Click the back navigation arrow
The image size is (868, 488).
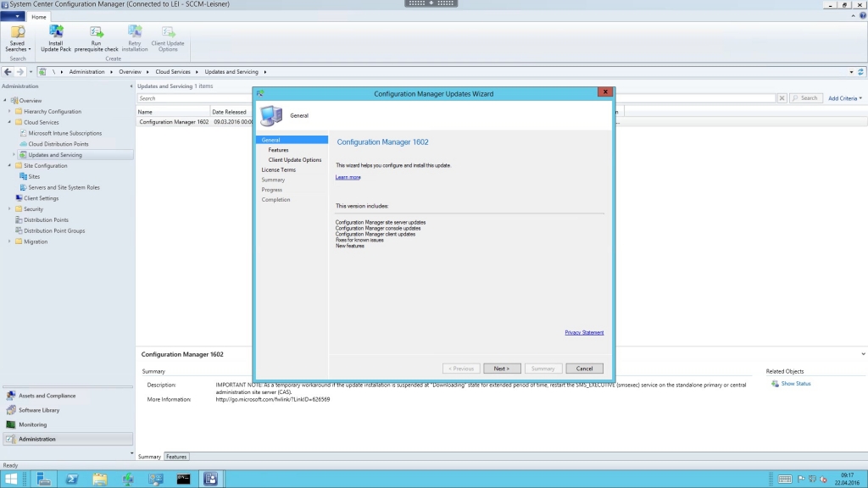pyautogui.click(x=8, y=72)
